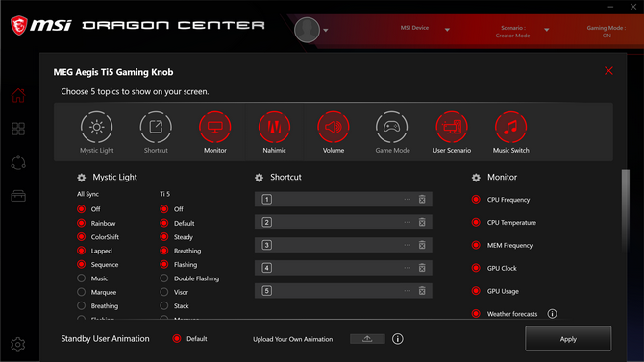Toggle the Music Switch topic icon
Image resolution: width=644 pixels, height=362 pixels.
[x=510, y=128]
